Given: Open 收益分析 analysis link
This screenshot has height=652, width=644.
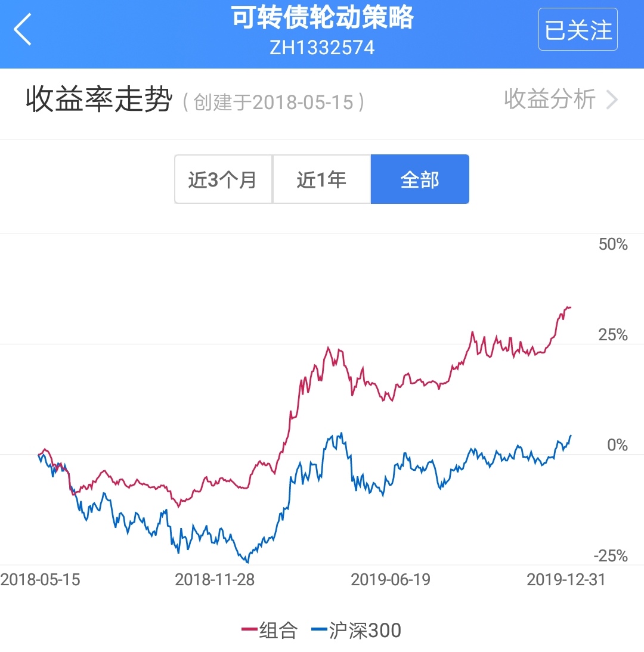Looking at the screenshot, I should [549, 100].
